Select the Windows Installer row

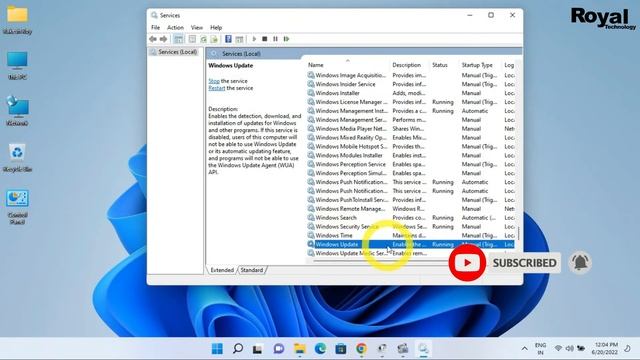[x=410, y=93]
